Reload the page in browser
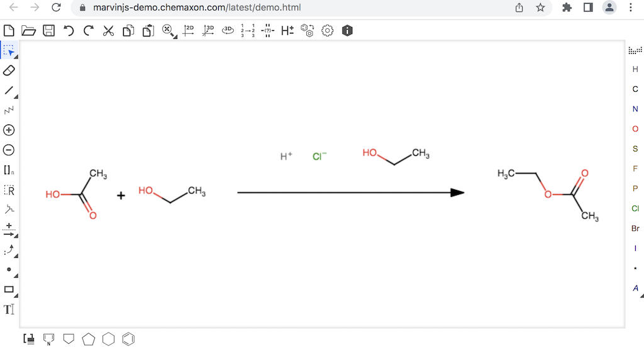644x347 pixels. 56,8
